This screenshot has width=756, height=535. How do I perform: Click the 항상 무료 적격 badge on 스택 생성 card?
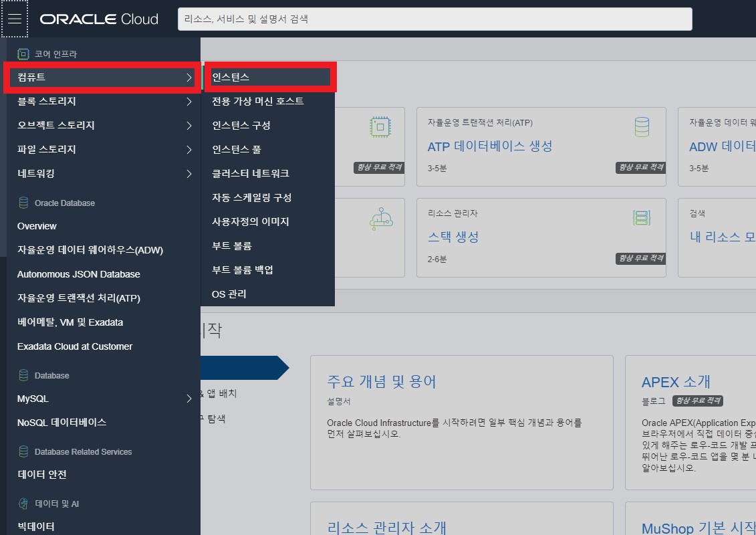pos(640,259)
